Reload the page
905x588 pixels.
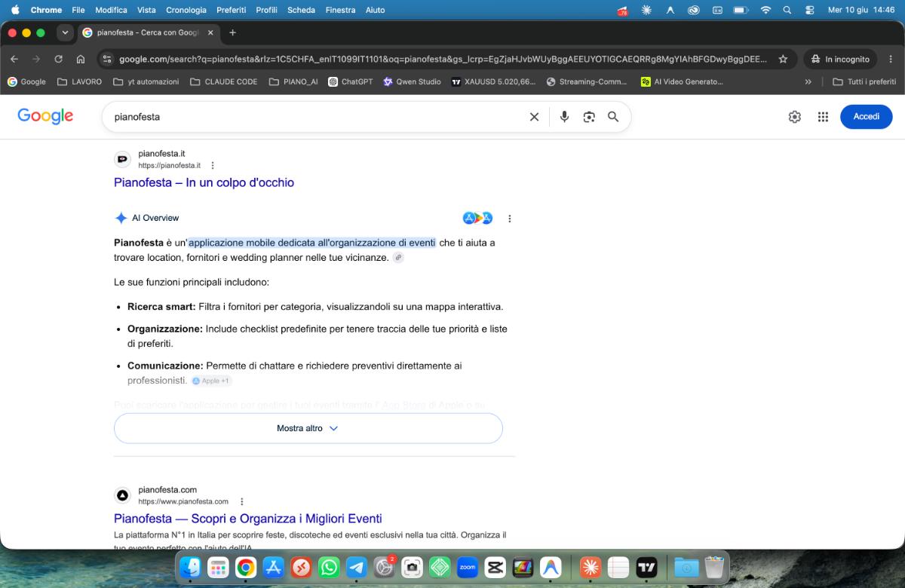58,59
